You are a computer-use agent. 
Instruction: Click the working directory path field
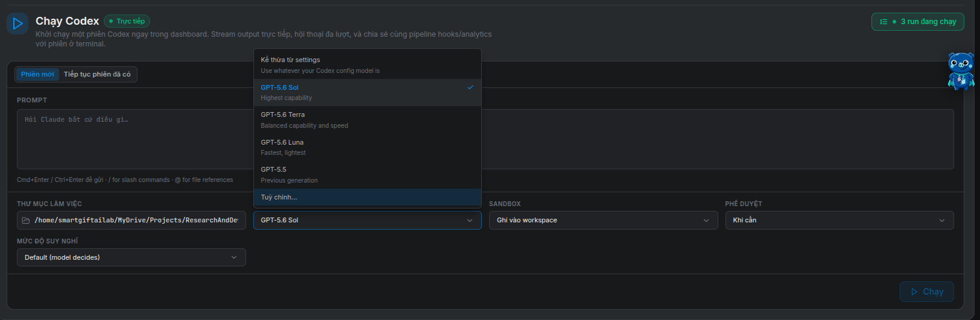point(131,220)
